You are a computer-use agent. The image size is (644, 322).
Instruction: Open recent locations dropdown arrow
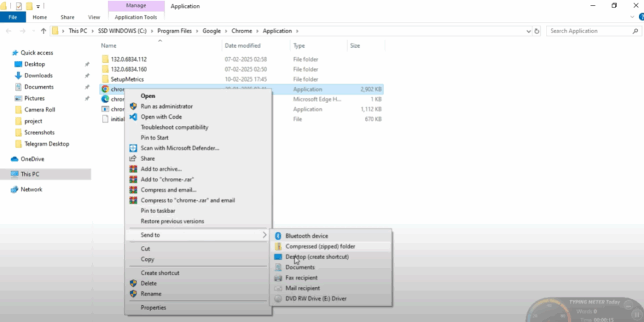[x=33, y=31]
